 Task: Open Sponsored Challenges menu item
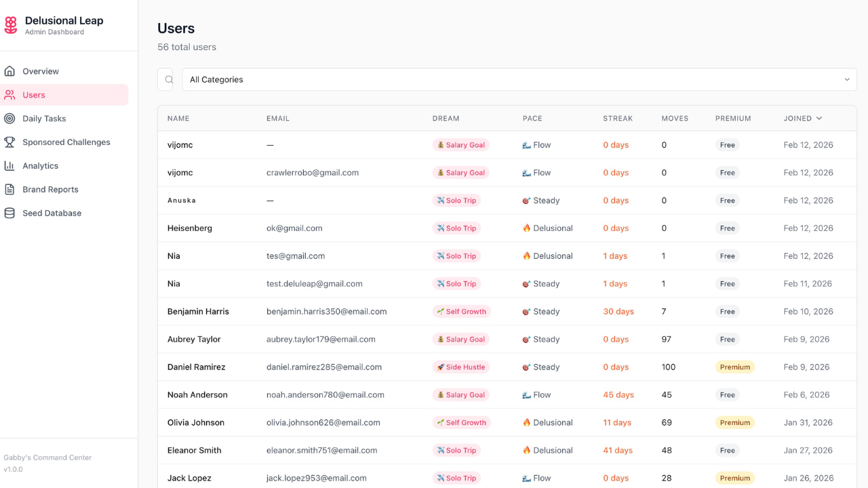tap(64, 142)
